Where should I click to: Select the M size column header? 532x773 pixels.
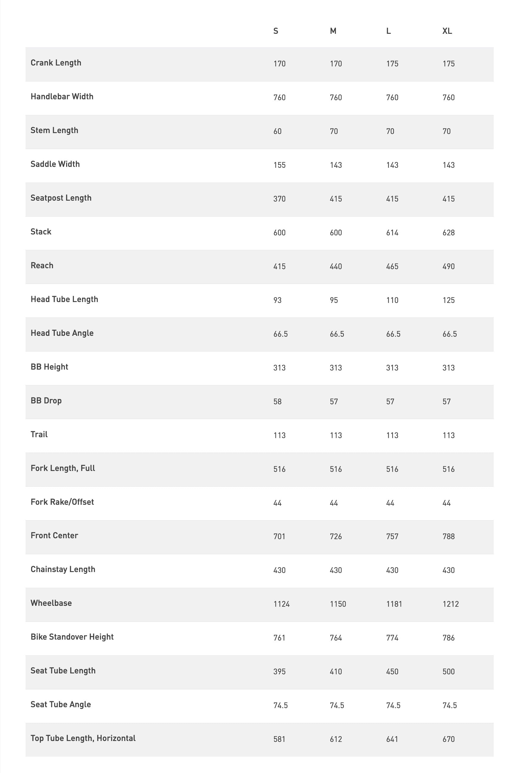[333, 31]
